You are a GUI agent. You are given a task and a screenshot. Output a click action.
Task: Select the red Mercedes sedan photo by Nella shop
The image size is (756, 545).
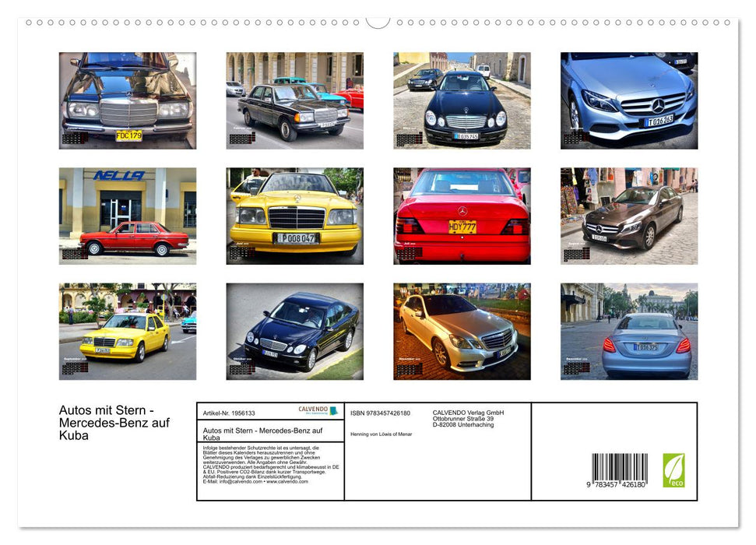coord(128,216)
